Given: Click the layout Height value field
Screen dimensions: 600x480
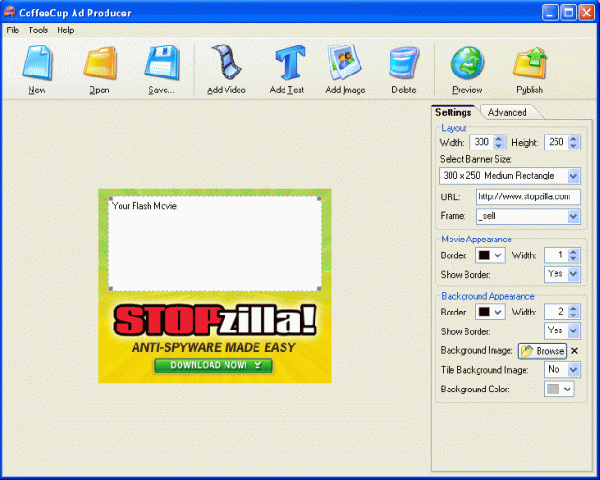Looking at the screenshot, I should 556,142.
